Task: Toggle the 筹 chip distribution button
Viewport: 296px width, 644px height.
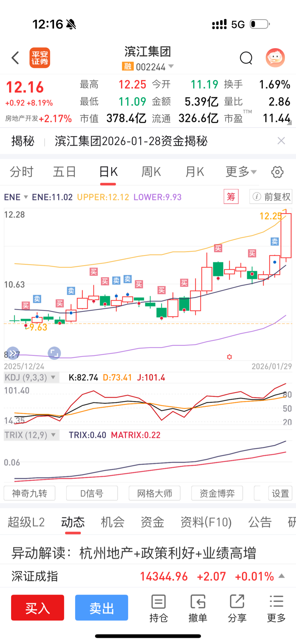Action: click(231, 197)
